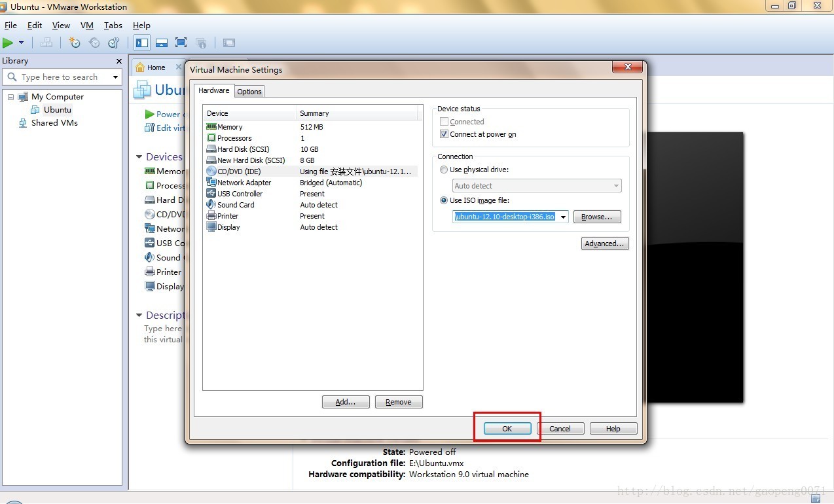
Task: Click the dialog Help button
Action: tap(613, 429)
